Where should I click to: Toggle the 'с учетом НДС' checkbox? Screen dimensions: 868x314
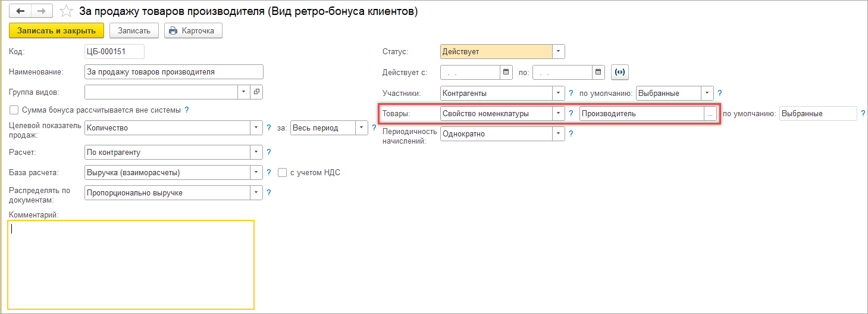(x=283, y=173)
